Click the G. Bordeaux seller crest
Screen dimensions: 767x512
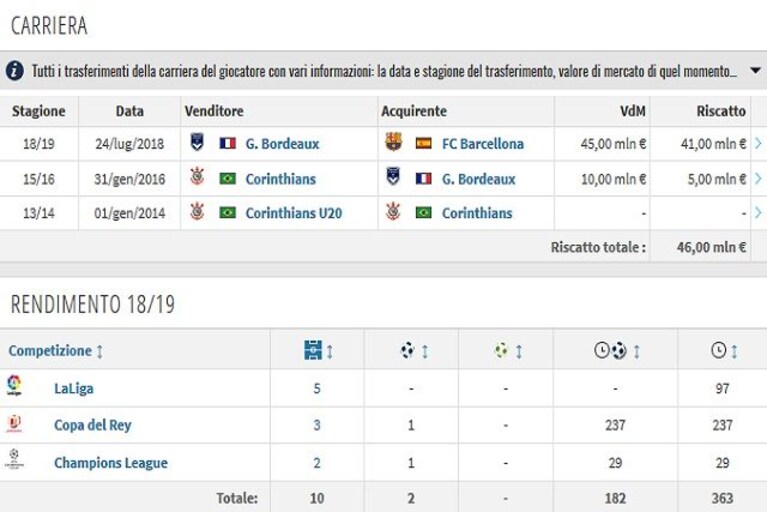197,142
